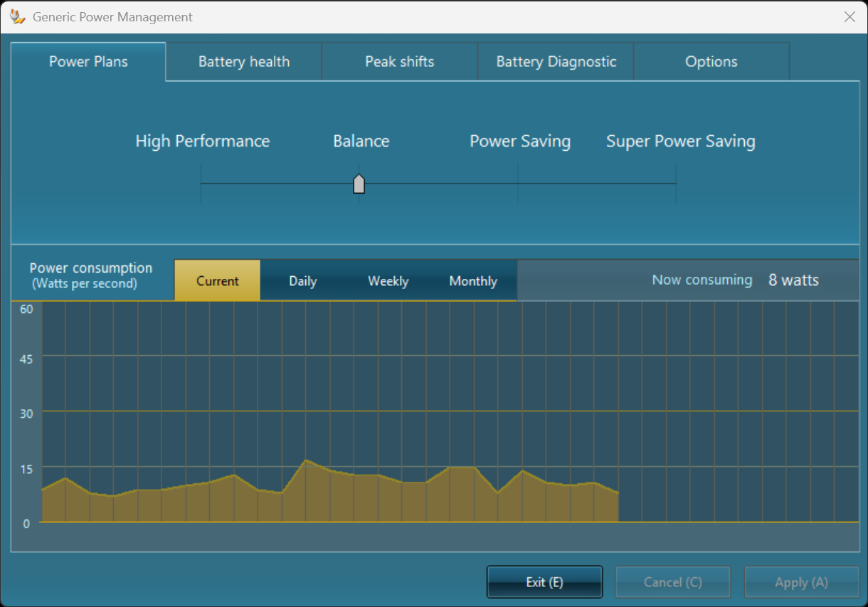Close the Generic Power Management window

point(850,17)
